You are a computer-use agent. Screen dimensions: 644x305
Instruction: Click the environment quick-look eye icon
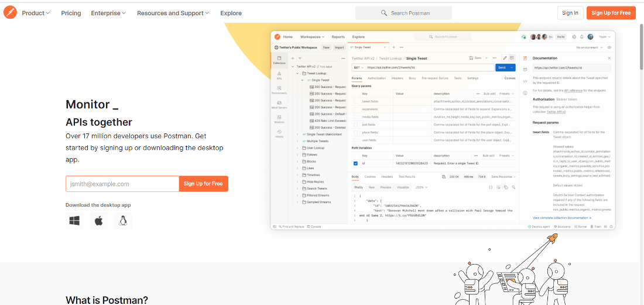(609, 47)
